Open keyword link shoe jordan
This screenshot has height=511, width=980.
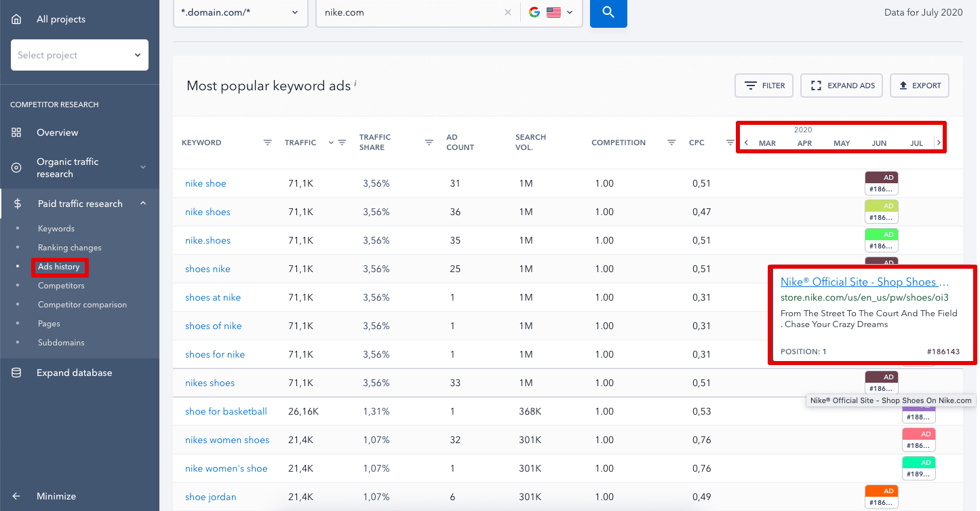point(211,497)
